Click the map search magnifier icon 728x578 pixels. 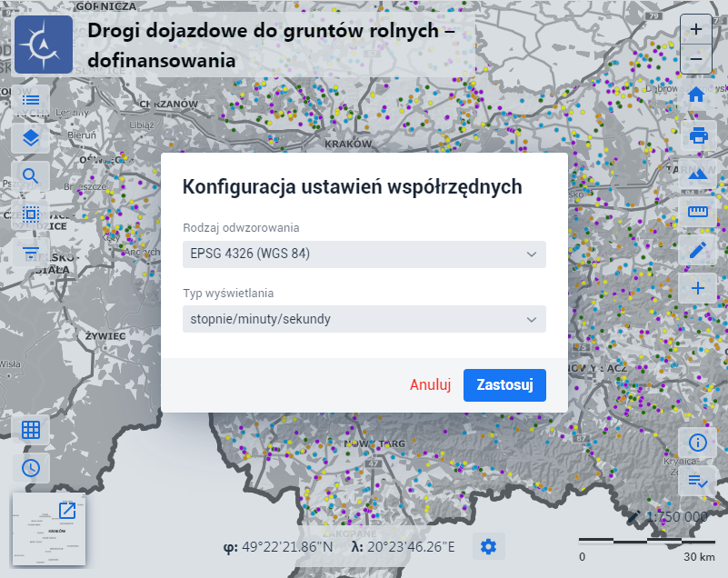[x=31, y=176]
